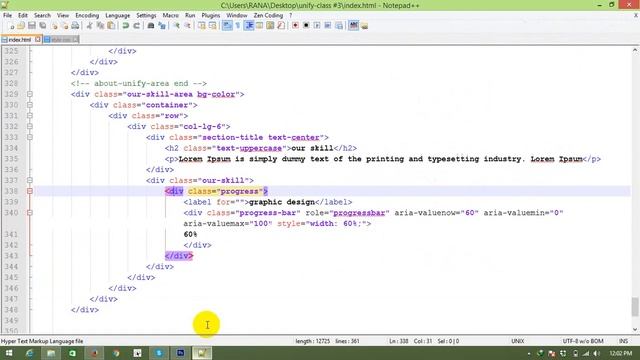
Task: Toggle macro recording with red dot
Action: tap(295, 26)
